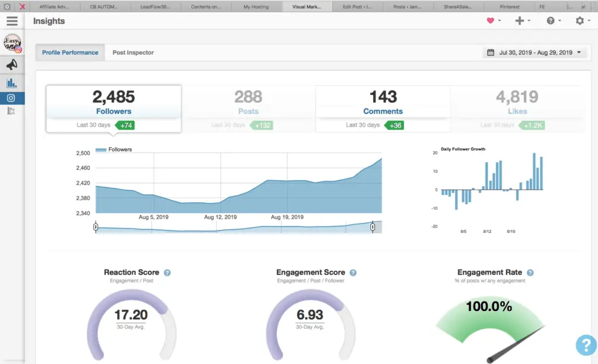Open the blue floating help bubble

coord(586,345)
